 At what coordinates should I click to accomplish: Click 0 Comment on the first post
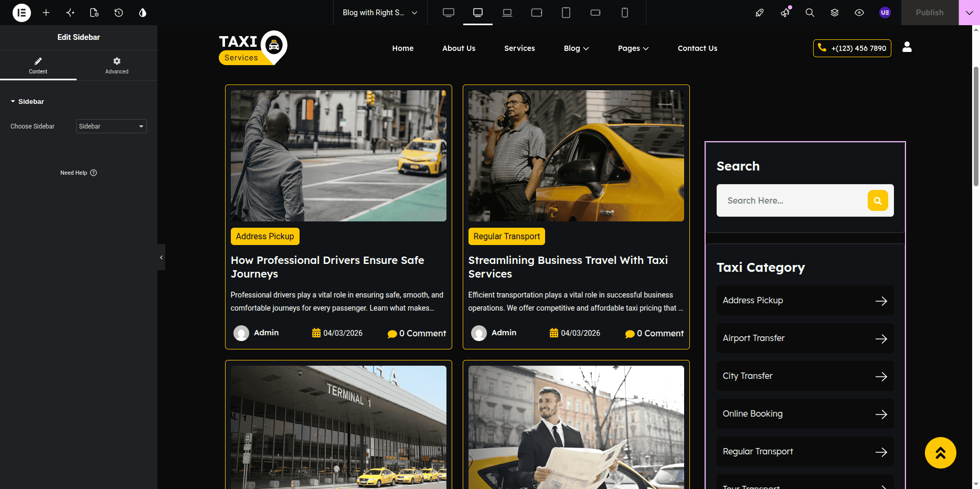417,333
